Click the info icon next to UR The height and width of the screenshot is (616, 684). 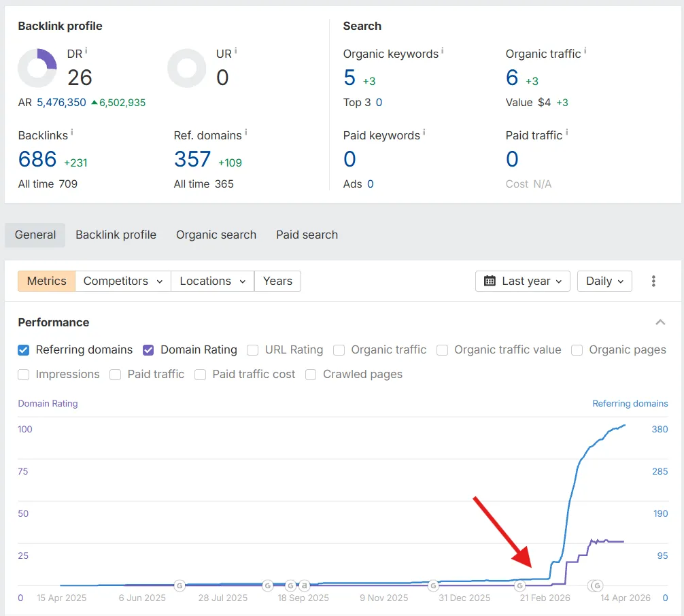[x=235, y=51]
